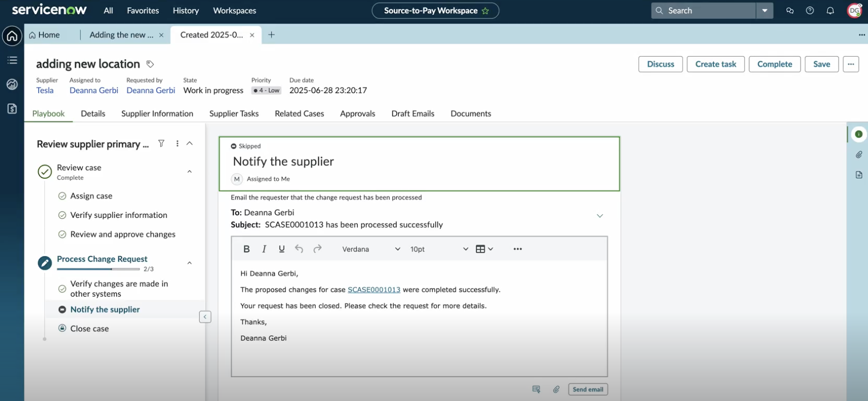
Task: Open the document template icon in right sidebar
Action: (859, 175)
